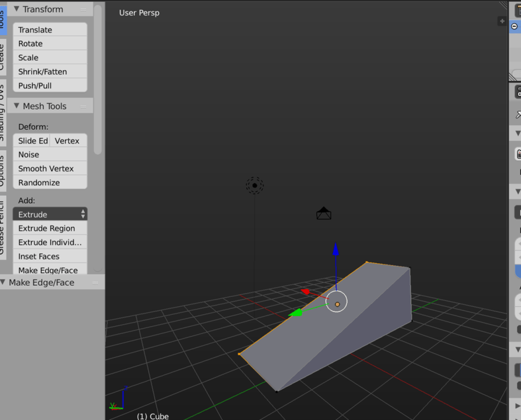Screen dimensions: 521x420
Task: Click Shrink/Fatten in Transform panel
Action: coord(50,71)
